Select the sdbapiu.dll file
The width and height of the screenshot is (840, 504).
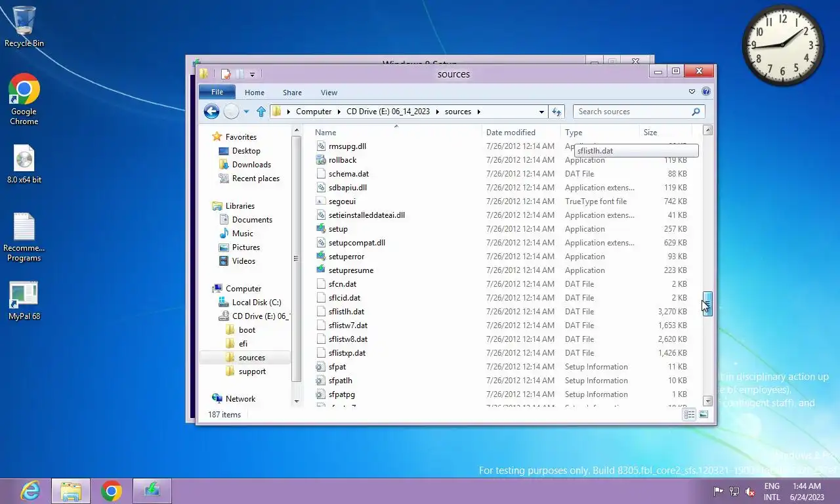(x=348, y=188)
